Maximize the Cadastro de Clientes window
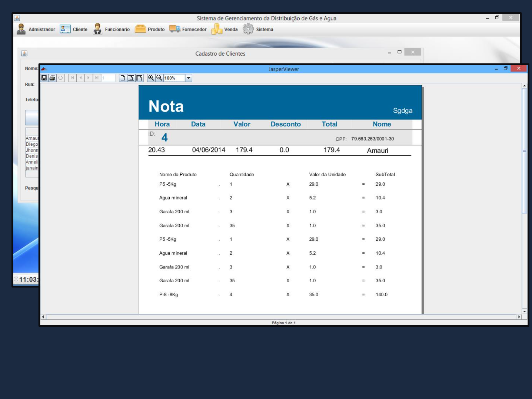532x399 pixels. (x=399, y=52)
